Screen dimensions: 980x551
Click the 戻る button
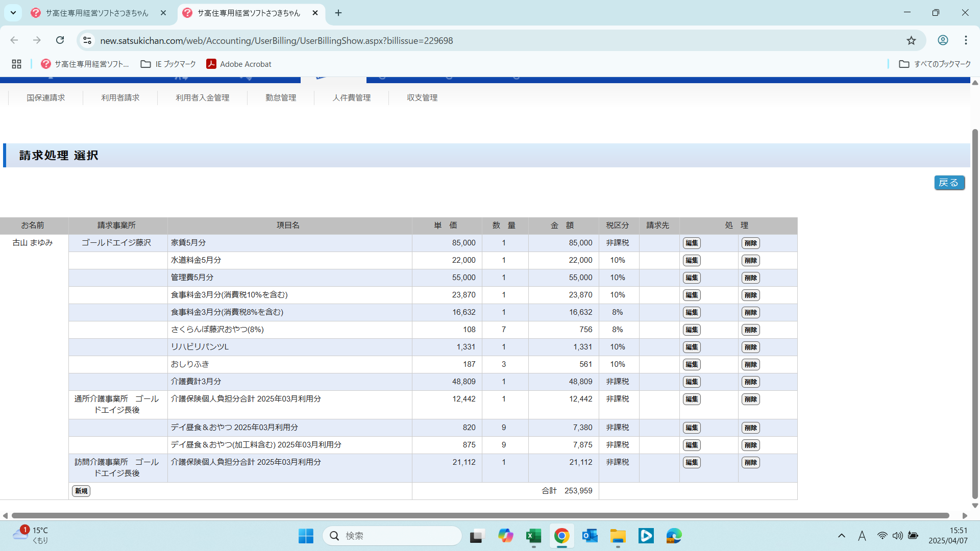pyautogui.click(x=949, y=183)
